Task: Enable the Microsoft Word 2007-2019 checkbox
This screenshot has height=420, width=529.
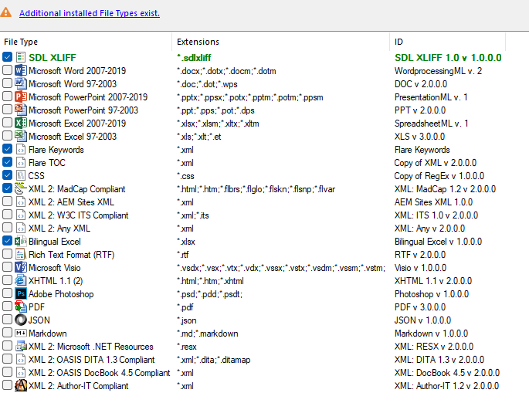Action: tap(7, 69)
